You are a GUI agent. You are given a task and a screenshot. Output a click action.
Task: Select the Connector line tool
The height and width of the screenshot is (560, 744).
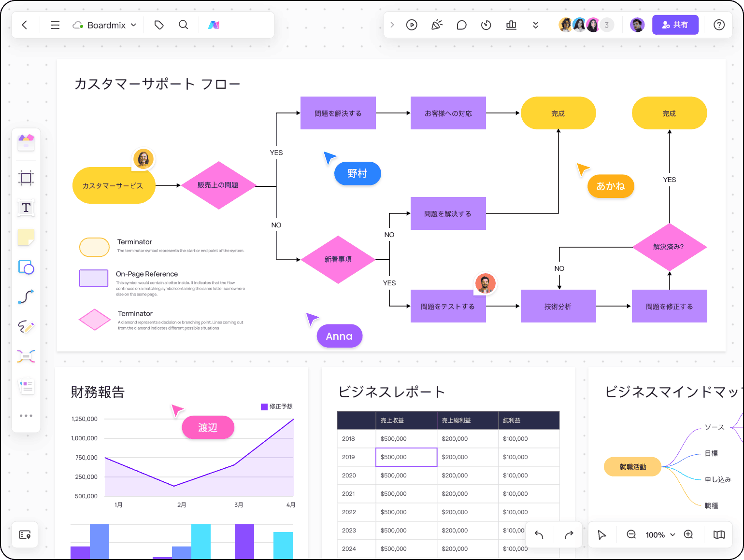[26, 297]
